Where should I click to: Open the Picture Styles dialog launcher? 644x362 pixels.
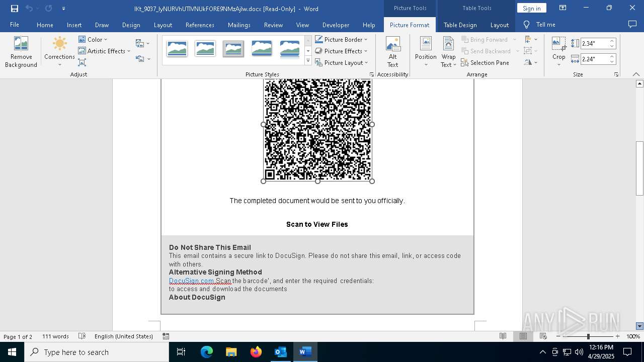point(372,74)
